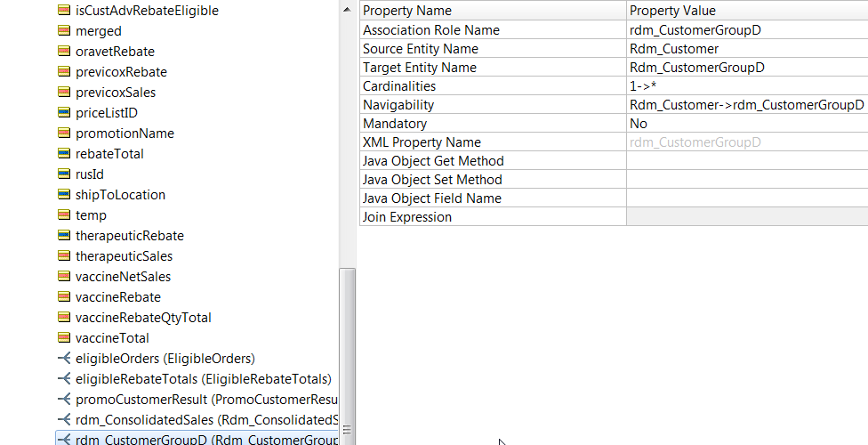
Task: Click the eligibleRebateTotals association icon
Action: coord(64,379)
